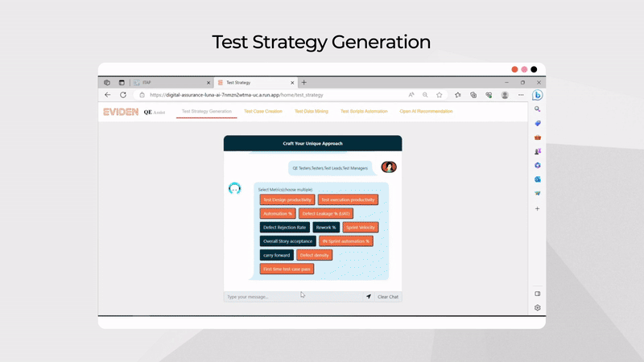644x362 pixels.
Task: Select the Test Strategy browser tab
Action: pos(255,83)
